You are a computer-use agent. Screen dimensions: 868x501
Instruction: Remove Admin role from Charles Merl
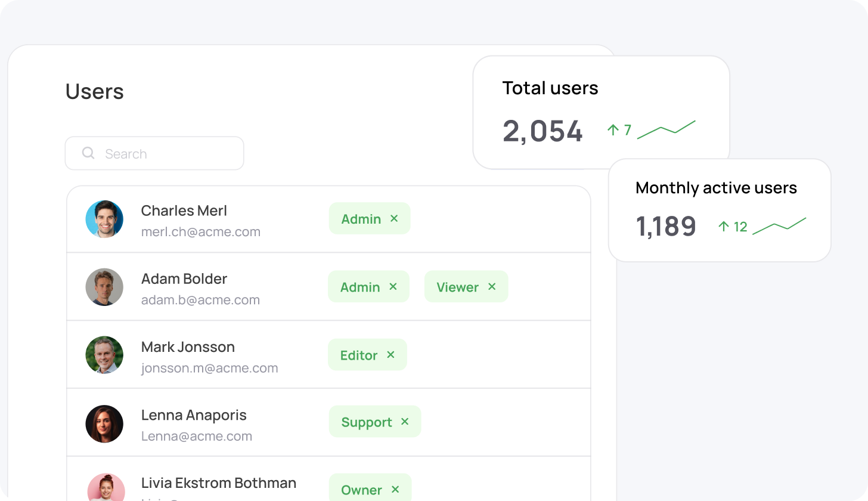(394, 219)
